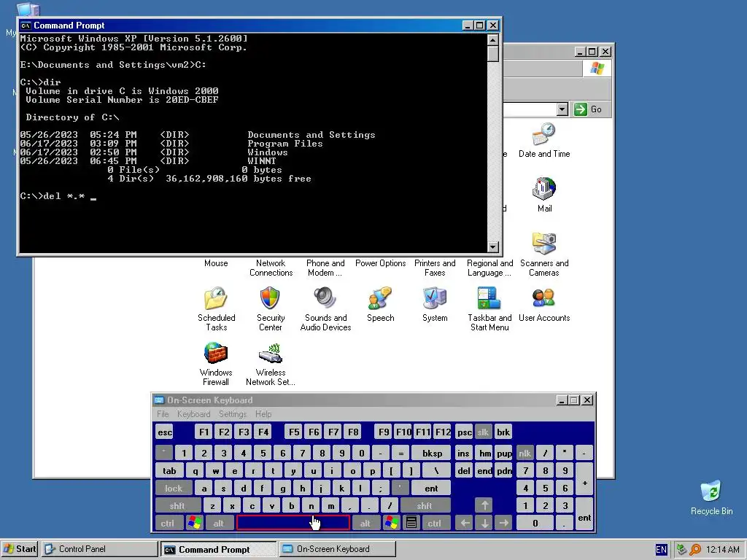
Task: Open Wireless Network Setup icon
Action: [270, 363]
